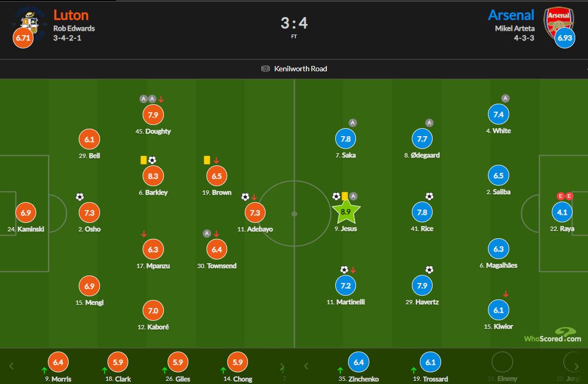Click Luton's 6.71 team rating badge
The image size is (588, 384).
pyautogui.click(x=23, y=38)
